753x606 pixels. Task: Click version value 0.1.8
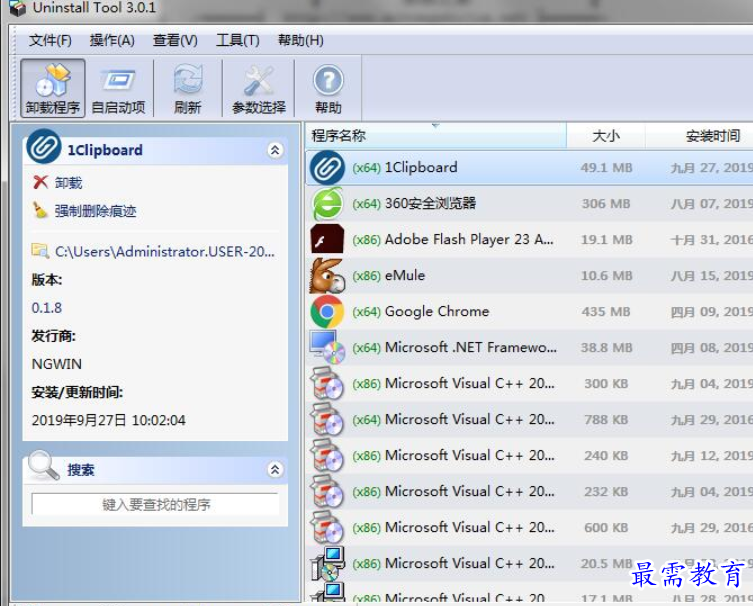[x=47, y=308]
